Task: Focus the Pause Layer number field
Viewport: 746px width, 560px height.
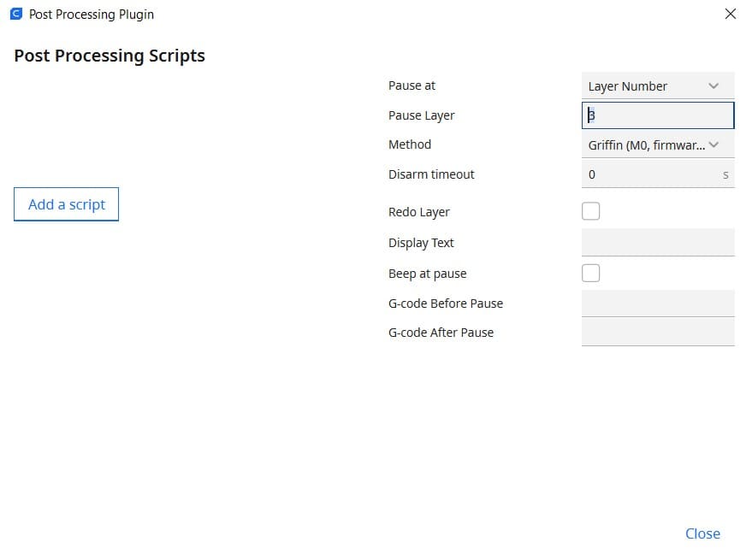Action: tap(657, 115)
